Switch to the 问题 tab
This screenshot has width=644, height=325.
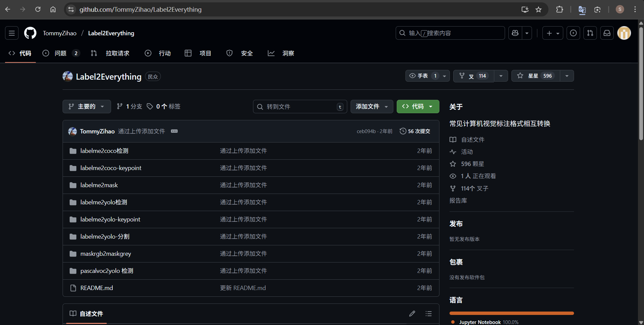tap(61, 53)
